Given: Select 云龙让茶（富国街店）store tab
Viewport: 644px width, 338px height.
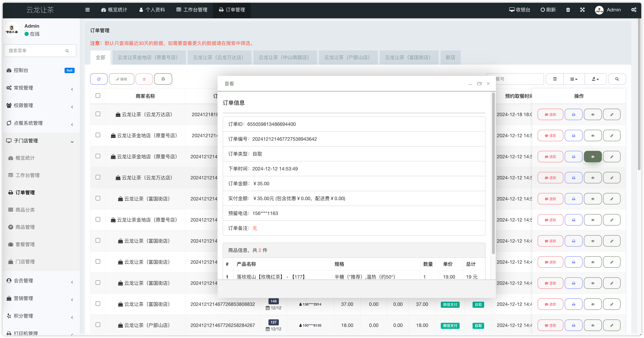Looking at the screenshot, I should (x=409, y=58).
